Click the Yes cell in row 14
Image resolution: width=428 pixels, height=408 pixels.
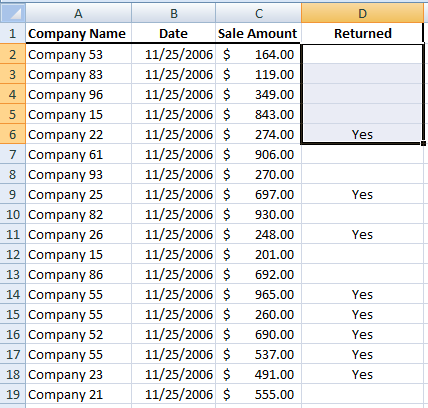point(362,294)
